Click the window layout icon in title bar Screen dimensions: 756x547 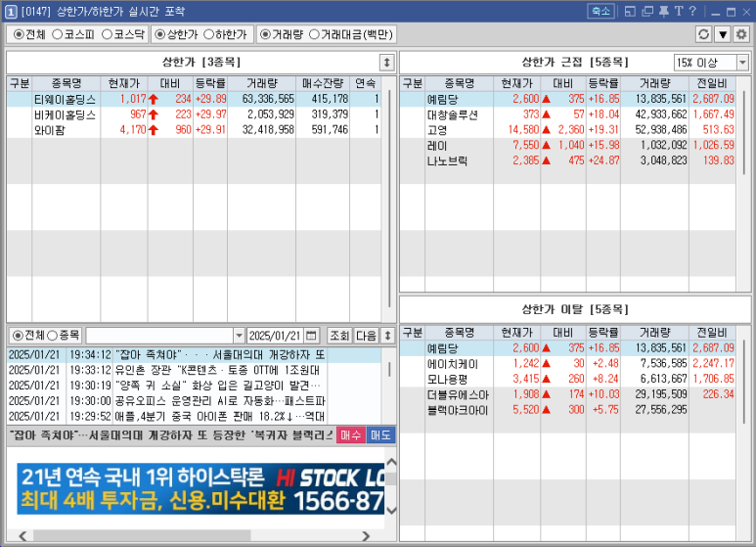click(x=630, y=11)
